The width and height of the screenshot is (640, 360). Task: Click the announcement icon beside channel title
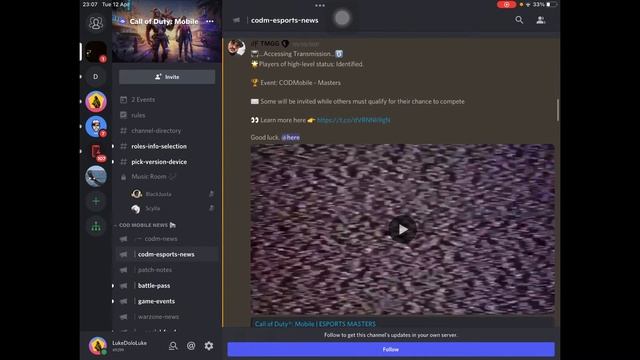pos(236,20)
